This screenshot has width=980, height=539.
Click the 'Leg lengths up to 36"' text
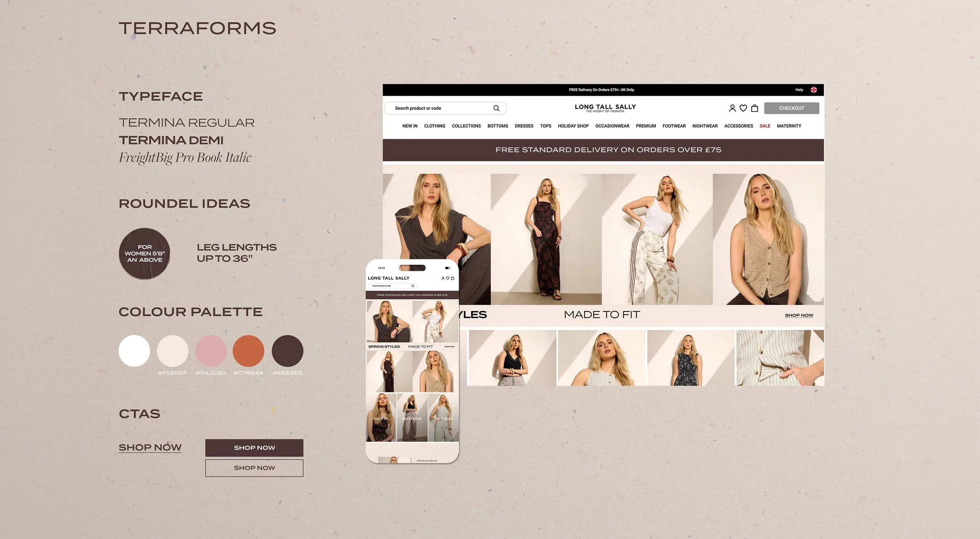tap(236, 253)
